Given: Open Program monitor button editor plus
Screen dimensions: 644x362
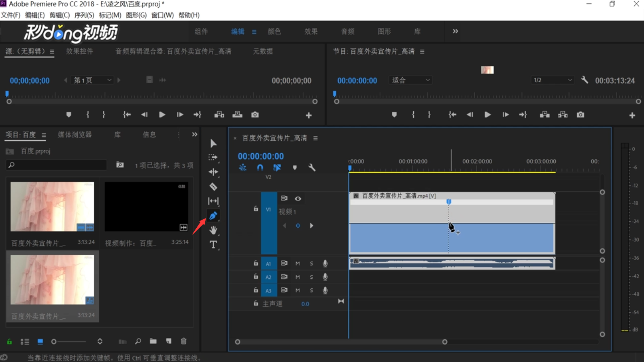Looking at the screenshot, I should (x=632, y=116).
